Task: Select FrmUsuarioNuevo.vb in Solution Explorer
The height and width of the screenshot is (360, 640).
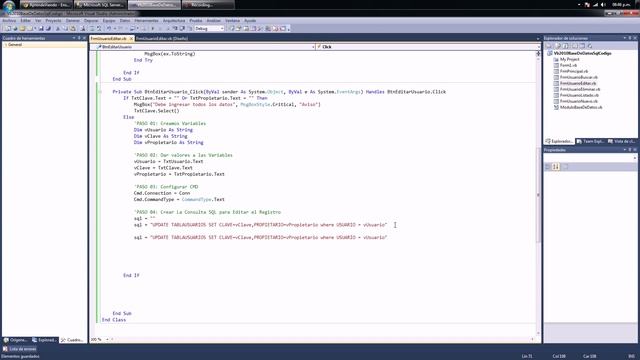Action: [x=578, y=101]
